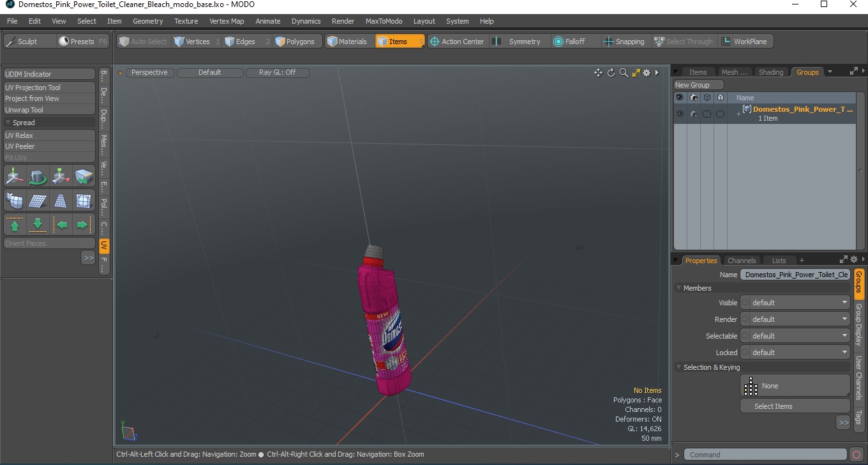Open the Selectable dropdown

(x=795, y=336)
